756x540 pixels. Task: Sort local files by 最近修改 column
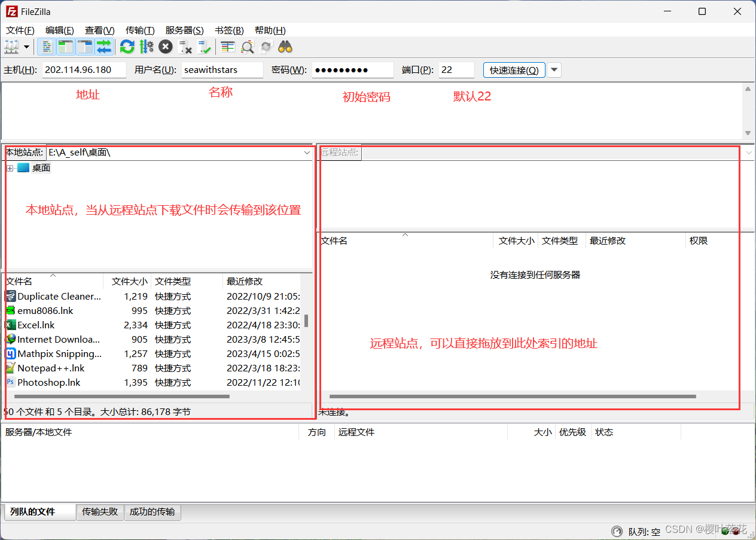coord(262,281)
